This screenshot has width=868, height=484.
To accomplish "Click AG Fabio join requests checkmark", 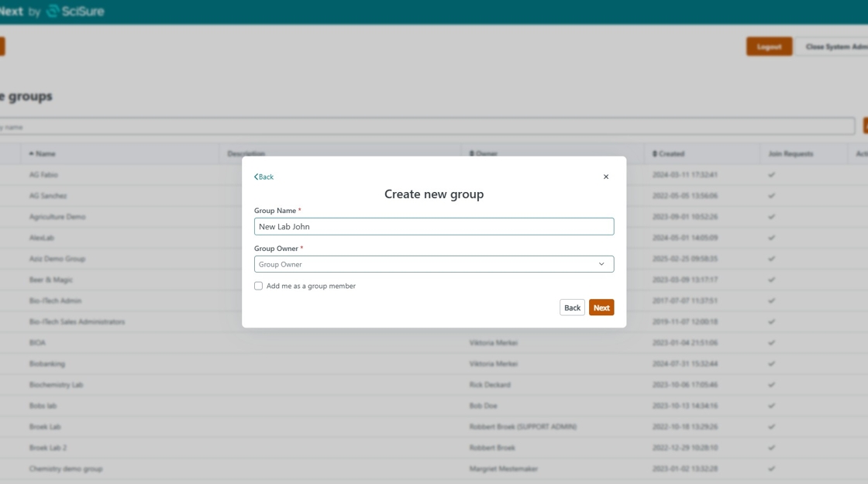I will pyautogui.click(x=771, y=175).
